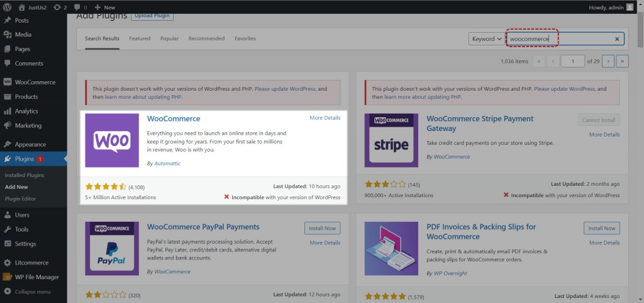
Task: Click the Products icon in sidebar
Action: pyautogui.click(x=8, y=96)
